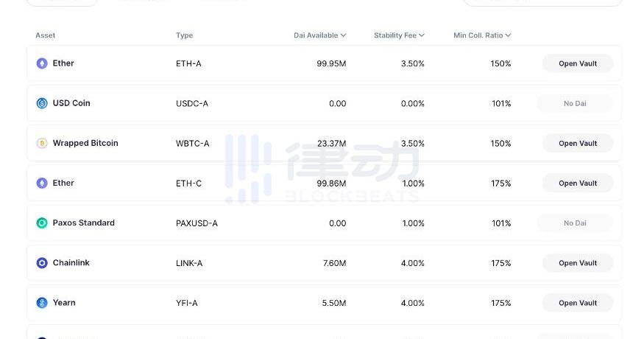Click the USD Coin asset icon
The width and height of the screenshot is (644, 339).
coord(42,103)
